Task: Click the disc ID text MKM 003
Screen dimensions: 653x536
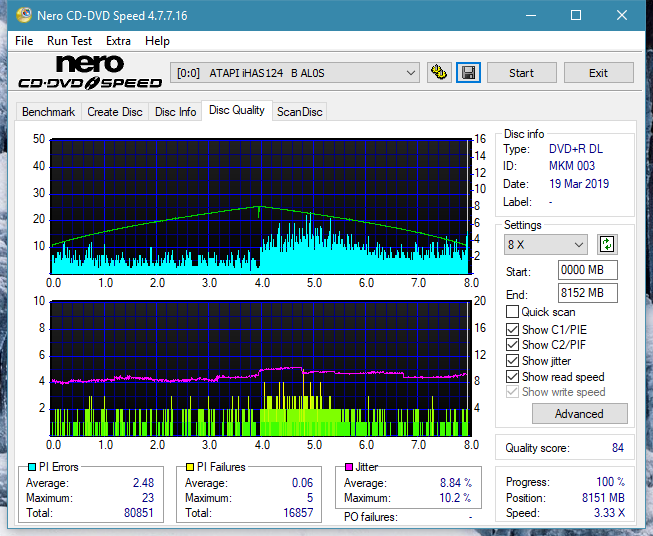Action: 572,166
